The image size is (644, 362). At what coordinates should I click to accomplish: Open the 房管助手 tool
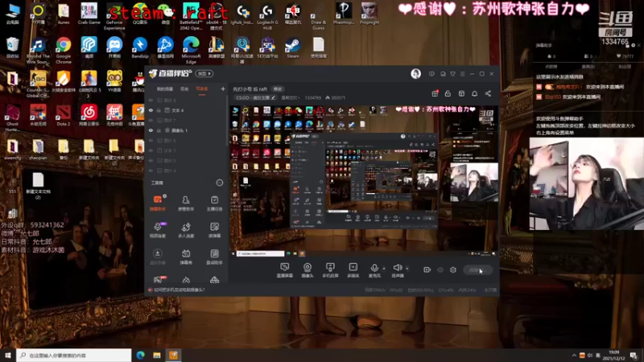click(x=186, y=203)
